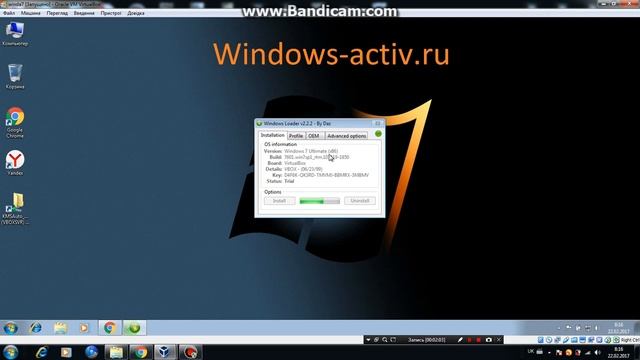
Task: Open the host Start menu
Action: pos(11,352)
